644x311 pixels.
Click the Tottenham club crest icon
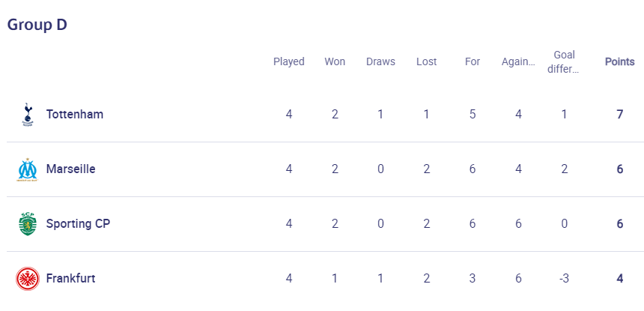pos(28,114)
